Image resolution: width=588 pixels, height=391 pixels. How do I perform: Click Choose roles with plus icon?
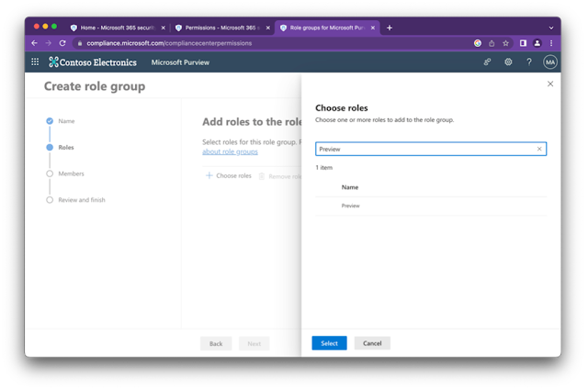tap(229, 175)
